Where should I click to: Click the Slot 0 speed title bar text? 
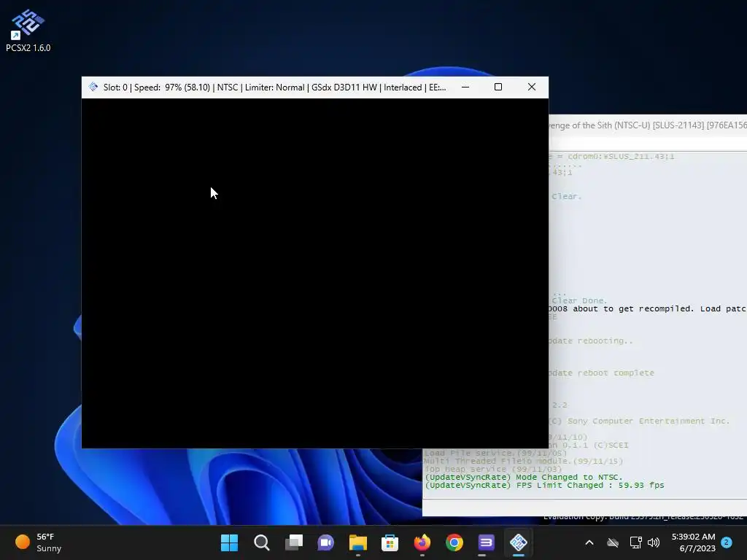[274, 87]
